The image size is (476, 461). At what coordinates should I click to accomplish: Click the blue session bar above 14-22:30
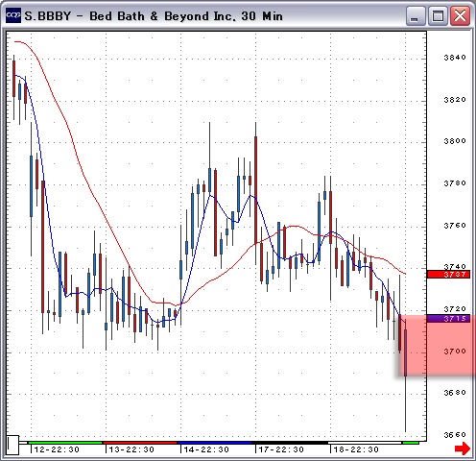215,443
